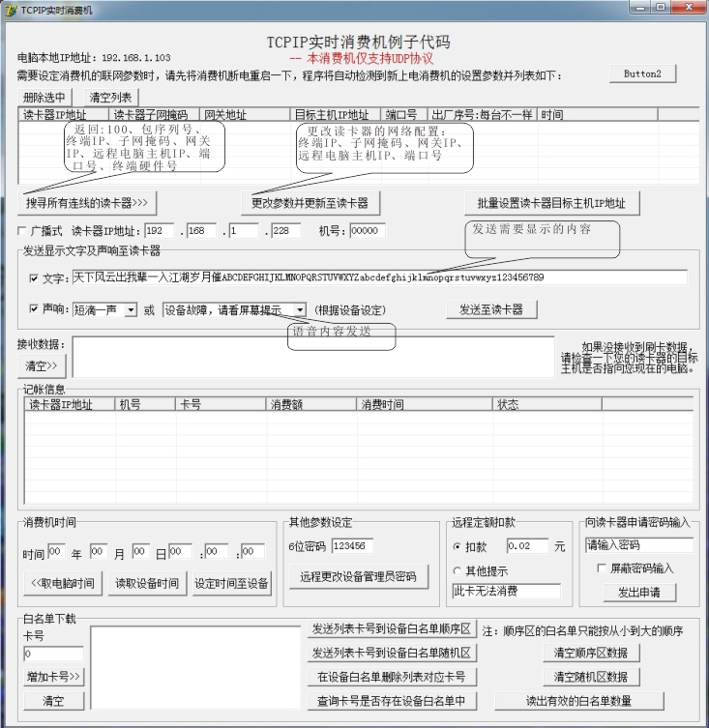Enable 屏蔽密码输入 checkbox
The image size is (709, 728).
pyautogui.click(x=602, y=568)
